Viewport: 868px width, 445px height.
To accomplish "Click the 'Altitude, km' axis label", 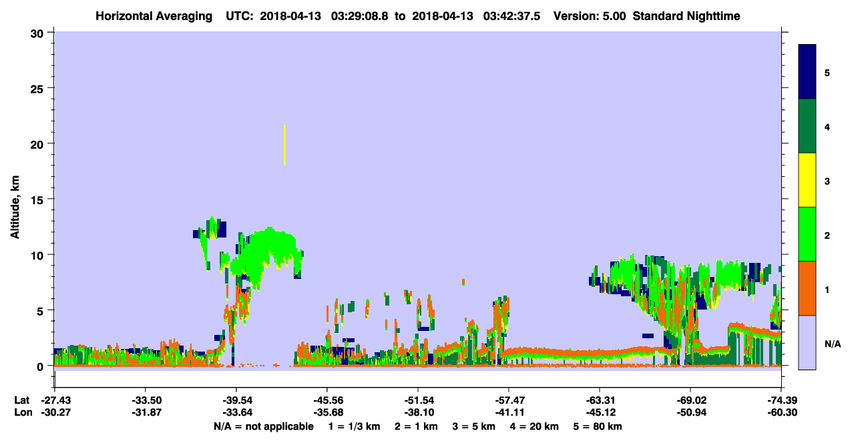I will [x=15, y=207].
